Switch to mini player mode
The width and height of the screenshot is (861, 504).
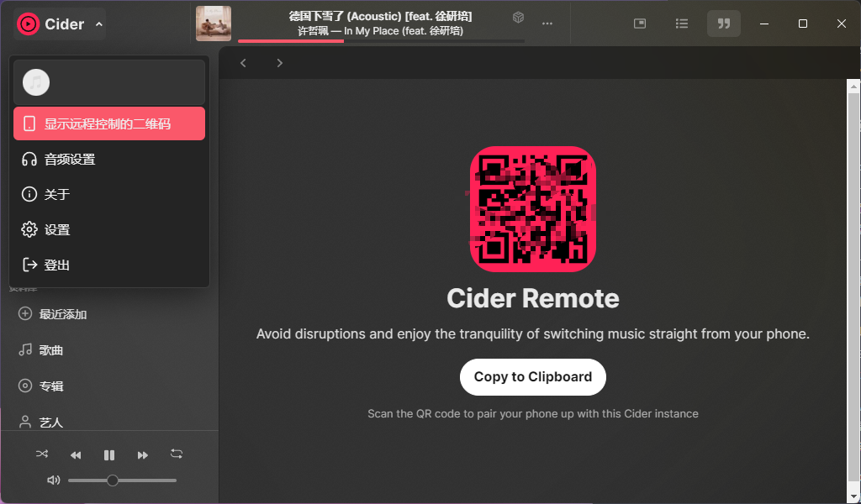click(640, 24)
